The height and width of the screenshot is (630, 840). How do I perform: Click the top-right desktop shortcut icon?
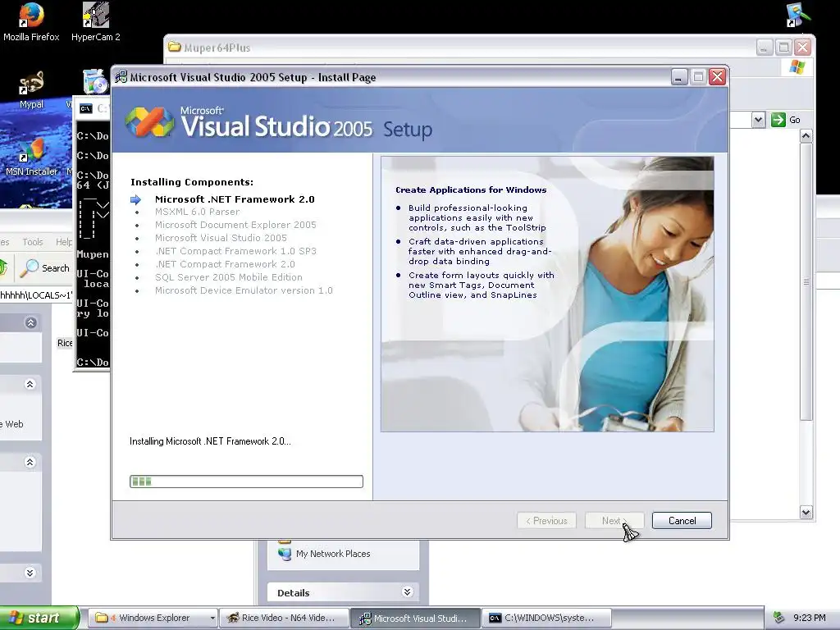pos(798,15)
